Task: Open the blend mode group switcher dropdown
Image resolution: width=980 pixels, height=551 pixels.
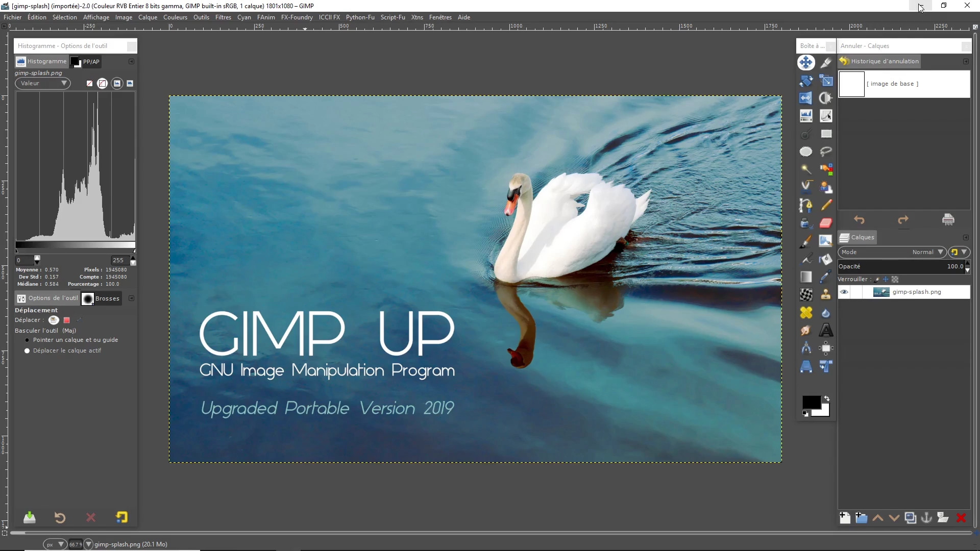Action: (959, 252)
